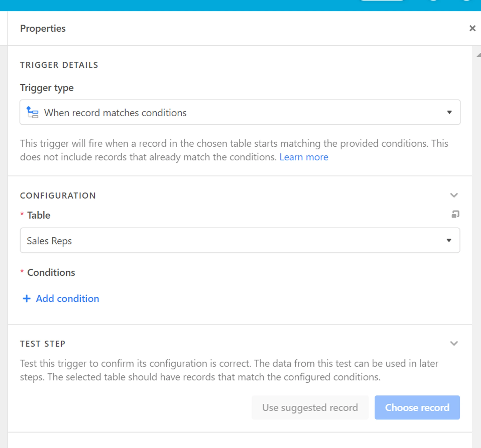The height and width of the screenshot is (448, 481).
Task: Click the Trigger type dropdown arrow
Action: [449, 112]
